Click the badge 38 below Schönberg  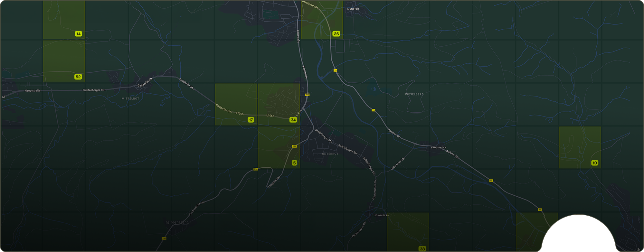[422, 249]
